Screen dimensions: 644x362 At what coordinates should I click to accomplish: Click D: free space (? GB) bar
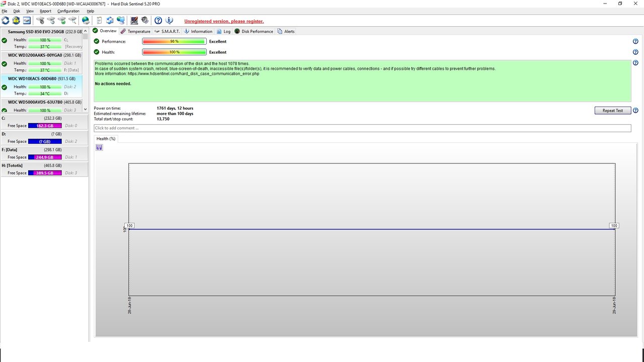tap(45, 141)
